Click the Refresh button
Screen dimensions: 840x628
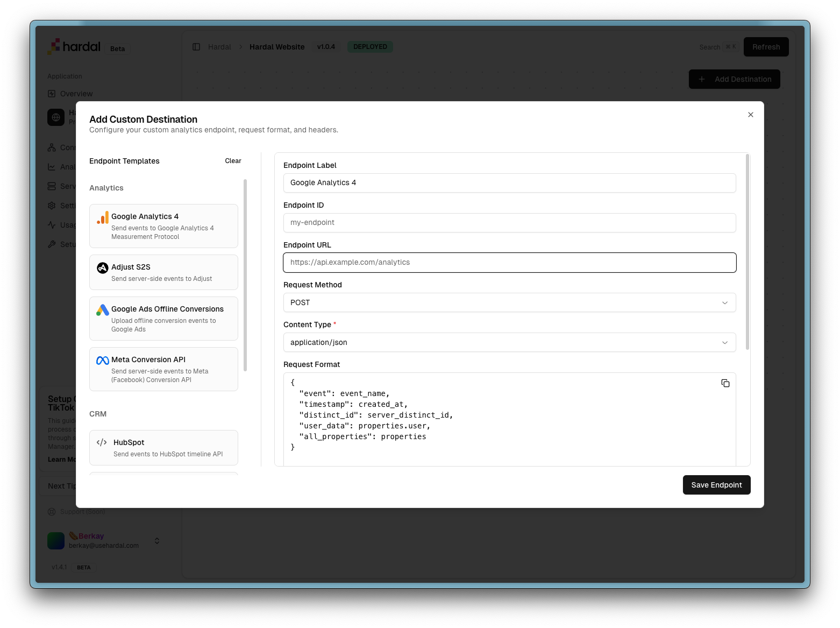(x=766, y=47)
